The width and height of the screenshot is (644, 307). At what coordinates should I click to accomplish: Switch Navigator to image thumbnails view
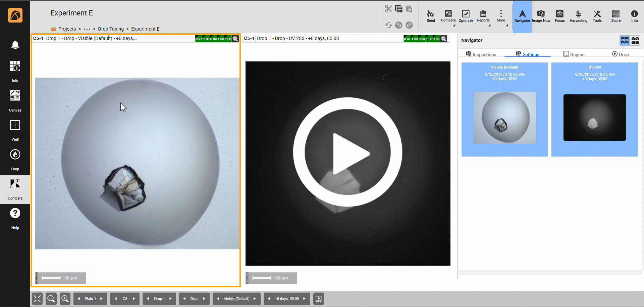(625, 41)
